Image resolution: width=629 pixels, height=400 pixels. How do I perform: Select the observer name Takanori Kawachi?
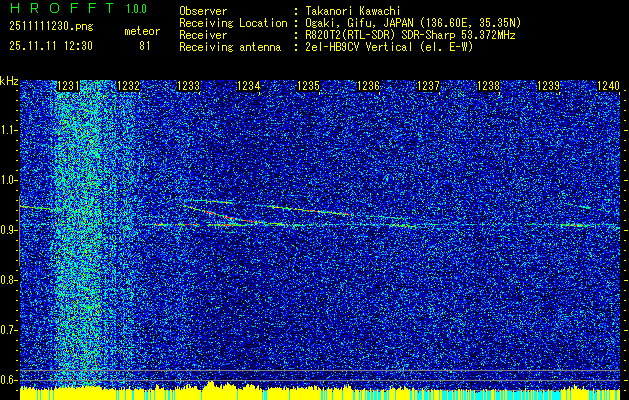point(353,11)
